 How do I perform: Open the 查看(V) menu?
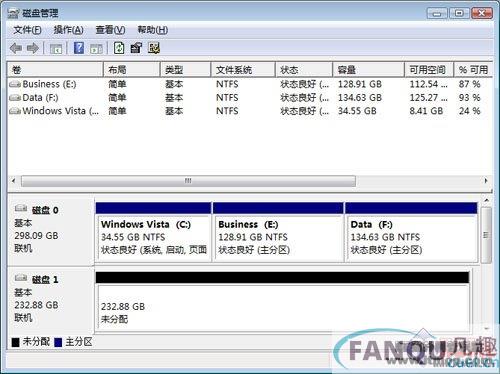click(x=110, y=30)
